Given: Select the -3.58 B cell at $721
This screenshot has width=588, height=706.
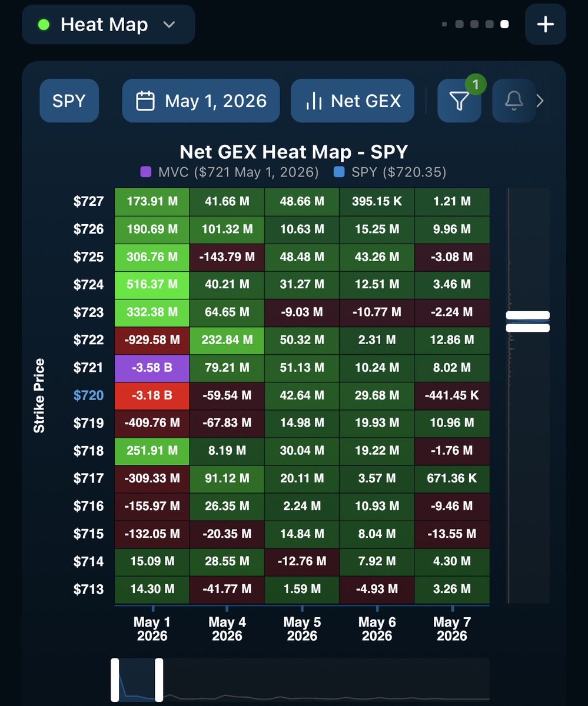Looking at the screenshot, I should [152, 368].
